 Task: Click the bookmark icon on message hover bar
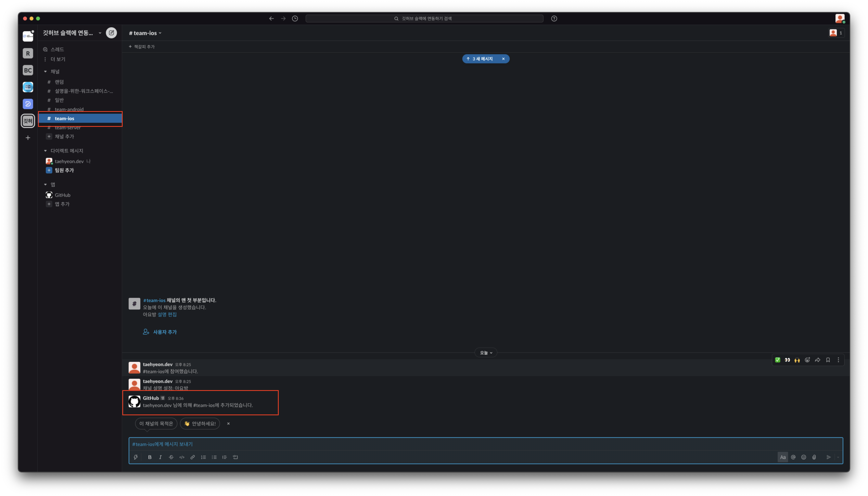pos(828,360)
